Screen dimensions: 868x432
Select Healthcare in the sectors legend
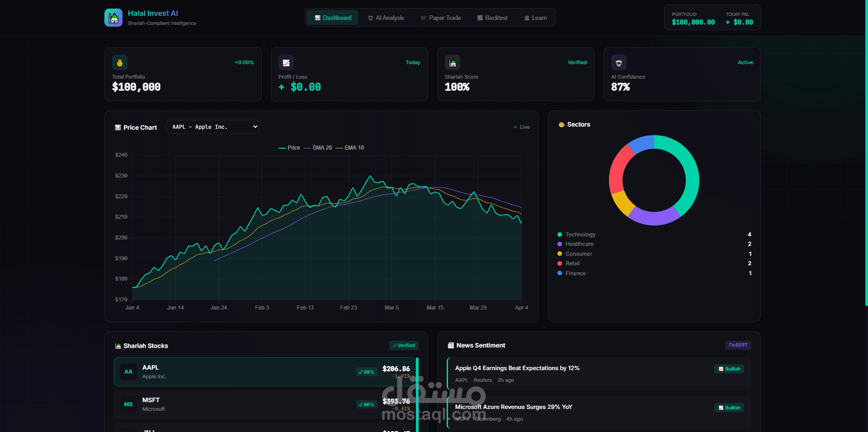coord(654,244)
